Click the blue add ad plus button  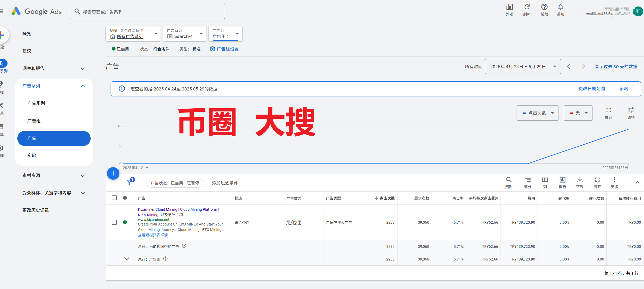(113, 173)
